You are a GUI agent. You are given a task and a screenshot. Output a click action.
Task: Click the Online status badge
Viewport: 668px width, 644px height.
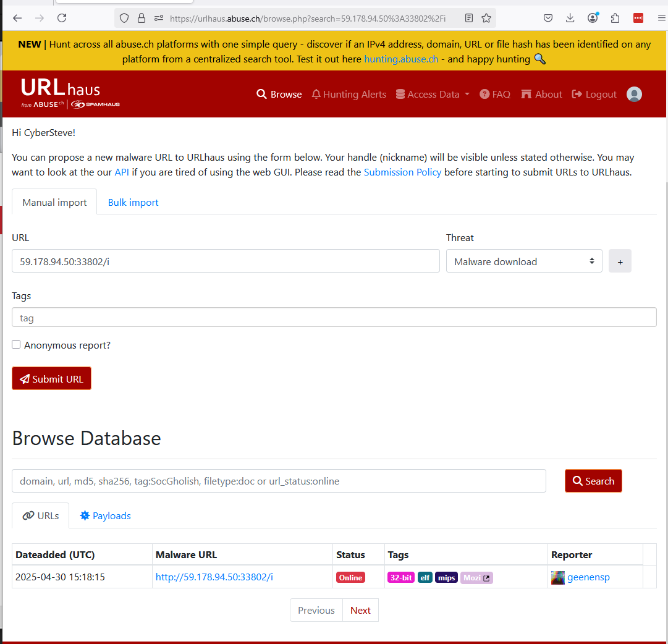(350, 577)
